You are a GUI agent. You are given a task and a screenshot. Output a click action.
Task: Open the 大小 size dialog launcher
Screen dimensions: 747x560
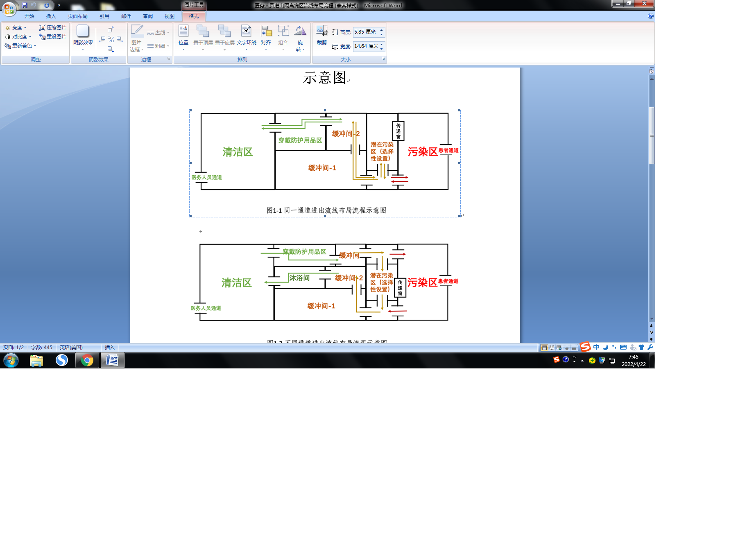[383, 59]
